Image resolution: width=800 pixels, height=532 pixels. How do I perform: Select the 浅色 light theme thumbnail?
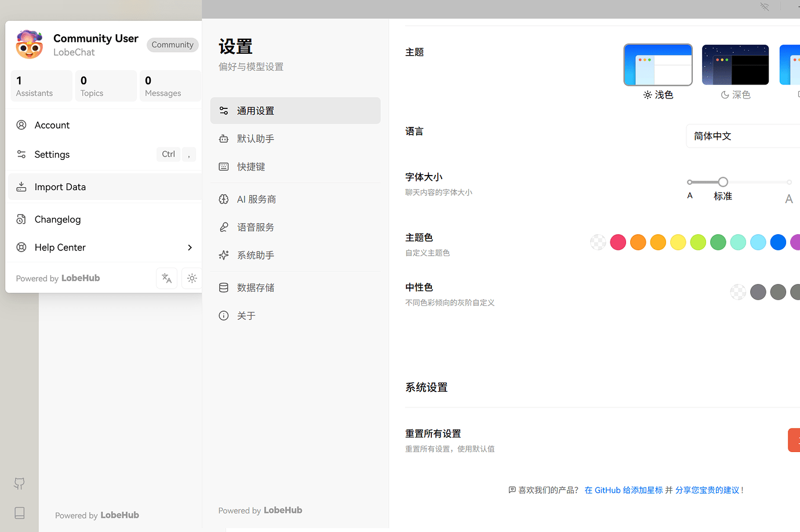click(658, 65)
